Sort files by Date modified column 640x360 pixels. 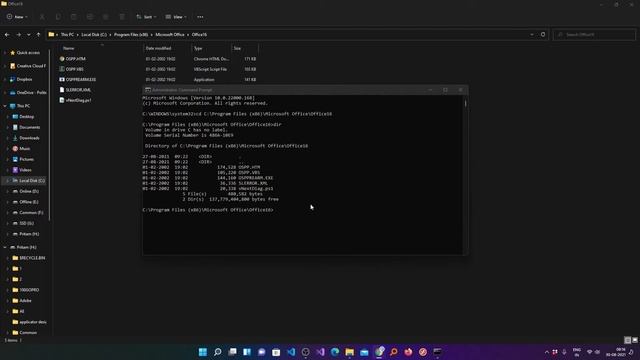(x=167, y=48)
